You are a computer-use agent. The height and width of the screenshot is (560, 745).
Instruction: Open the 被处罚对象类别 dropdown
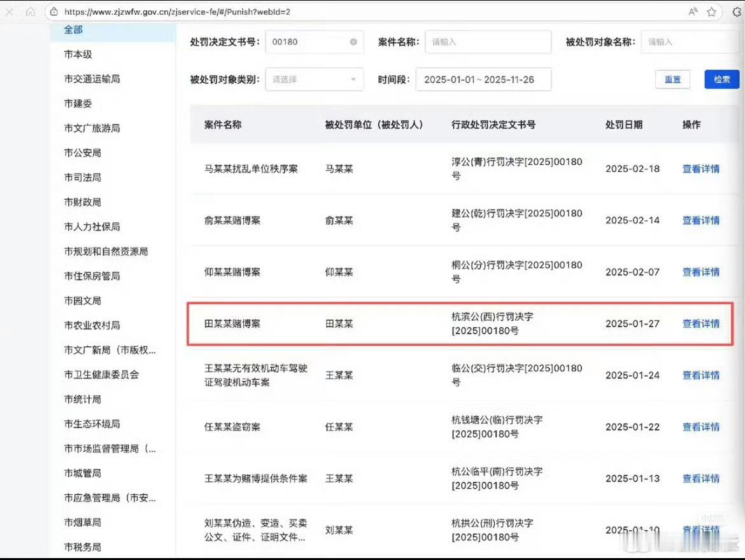[314, 79]
